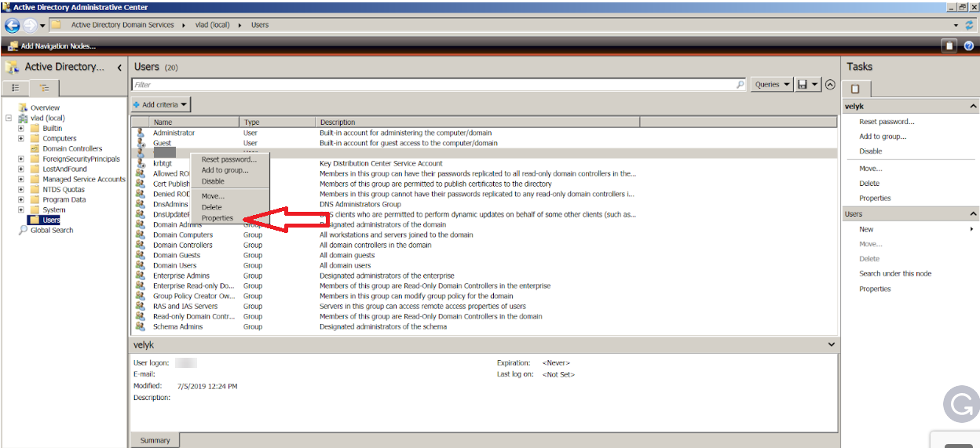980x448 pixels.
Task: Click the clipboard tab icon under Tasks
Action: (x=856, y=89)
